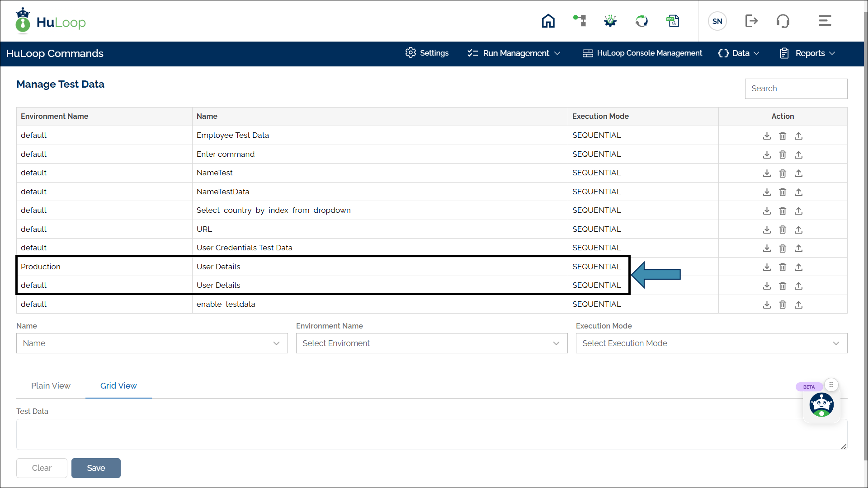Download the Employee Test Data row

(767, 136)
